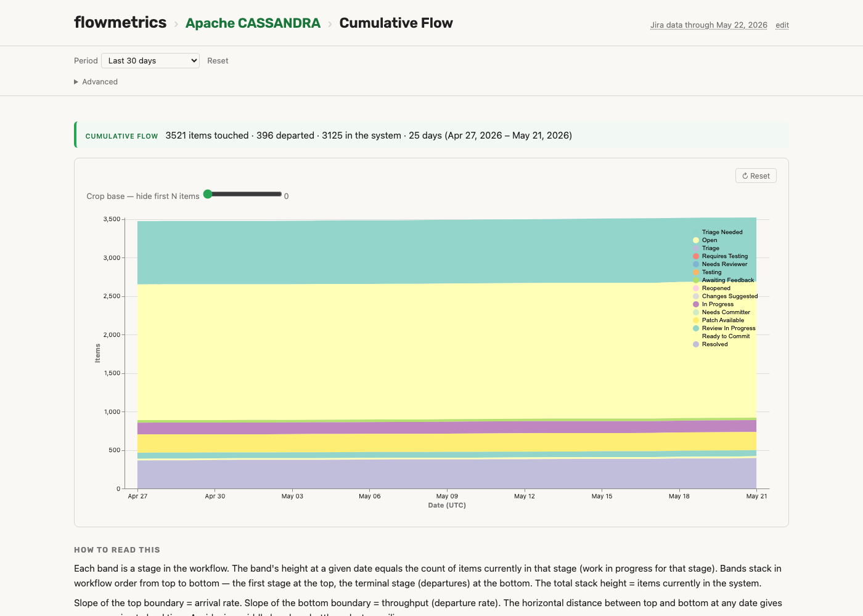Click the teal Triage Needed chart band
863x616 pixels.
(447, 251)
